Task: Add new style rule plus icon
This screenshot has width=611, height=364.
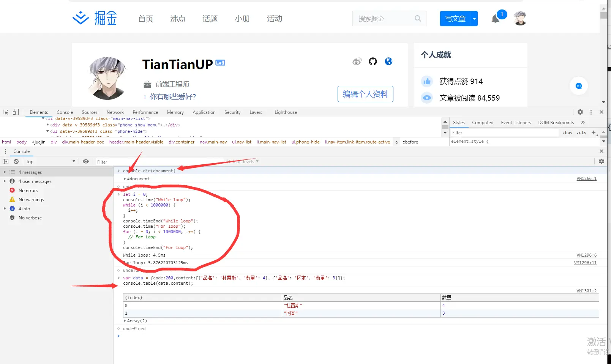Action: [594, 132]
